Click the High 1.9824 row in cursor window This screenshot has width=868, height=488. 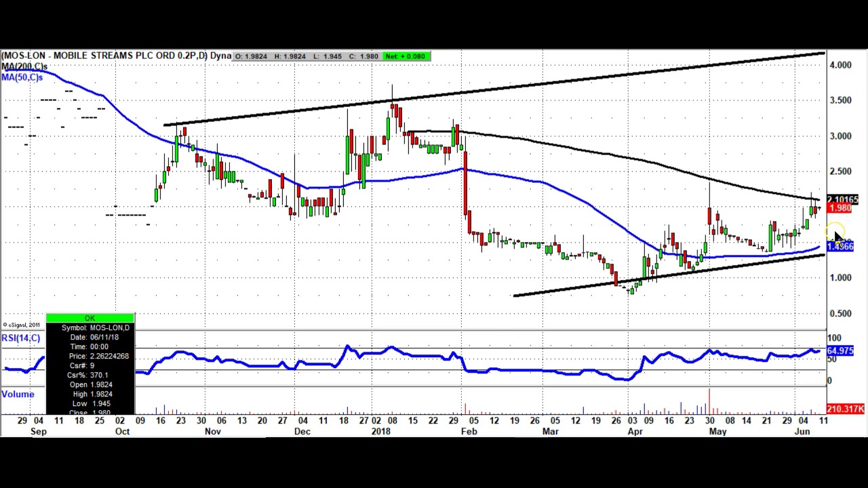[x=92, y=394]
